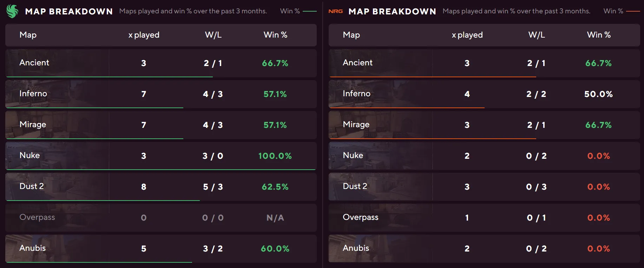Select NRG's Ancient map row
Viewport: 644px width, 268px height.
click(484, 63)
